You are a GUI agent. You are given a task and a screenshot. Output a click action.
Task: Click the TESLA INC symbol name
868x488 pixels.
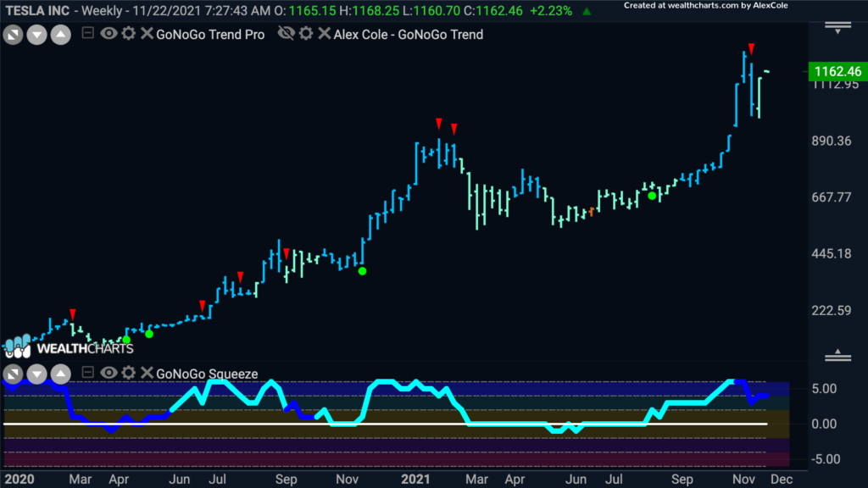[x=37, y=10]
